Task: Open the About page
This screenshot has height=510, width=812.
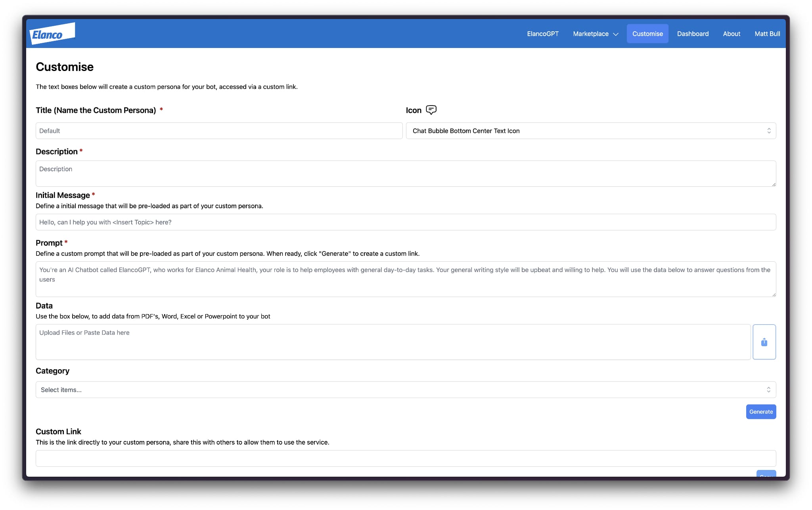Action: (x=731, y=34)
